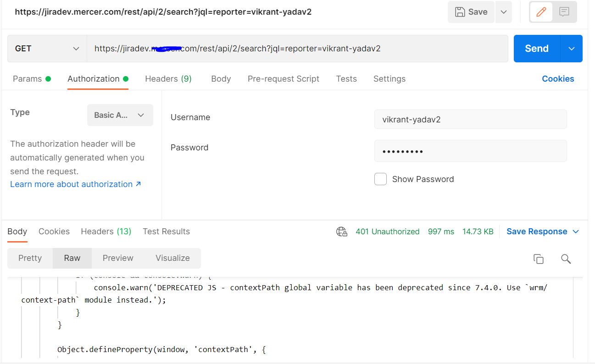Open search in the response with magnifier icon
Viewport: 595px width, 364px height.
(566, 259)
